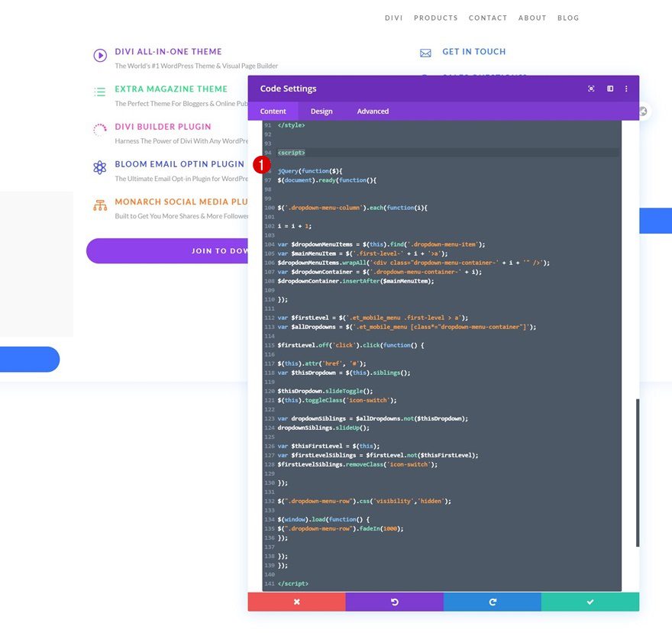
Task: Click the Monarch Social Media Plugin icon
Action: [x=100, y=206]
